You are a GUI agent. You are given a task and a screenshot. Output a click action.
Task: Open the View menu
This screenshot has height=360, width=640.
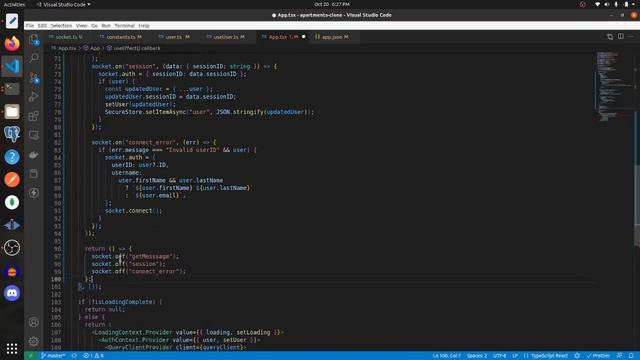(81, 25)
